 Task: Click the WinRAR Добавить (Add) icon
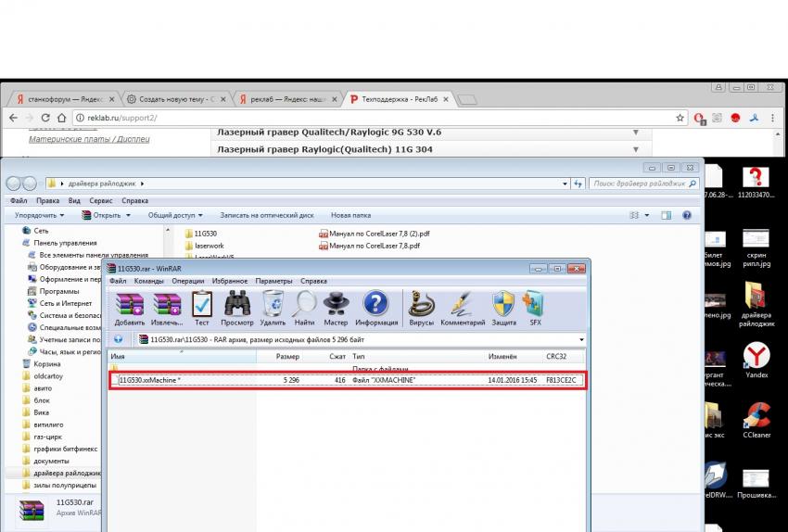coord(129,308)
